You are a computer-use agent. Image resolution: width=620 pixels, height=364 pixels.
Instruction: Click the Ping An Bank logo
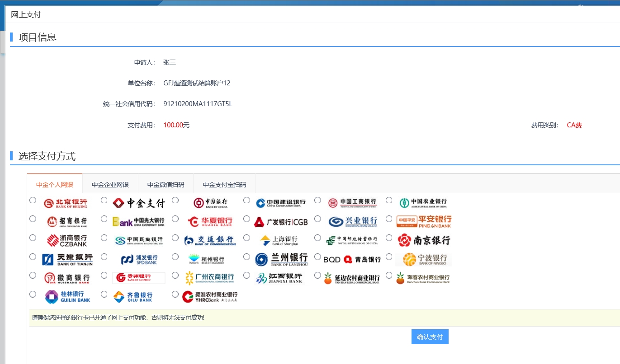[x=424, y=222]
